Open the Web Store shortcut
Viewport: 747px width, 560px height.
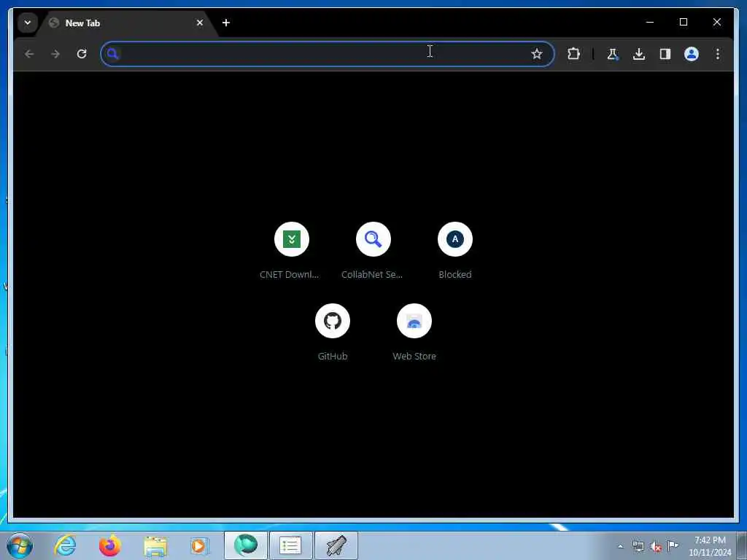(414, 332)
